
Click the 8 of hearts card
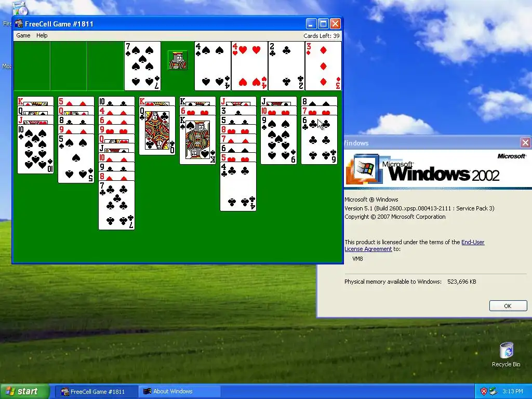238,129
